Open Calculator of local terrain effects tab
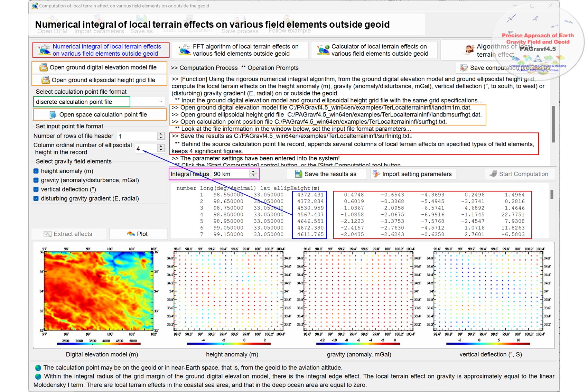 click(x=374, y=50)
